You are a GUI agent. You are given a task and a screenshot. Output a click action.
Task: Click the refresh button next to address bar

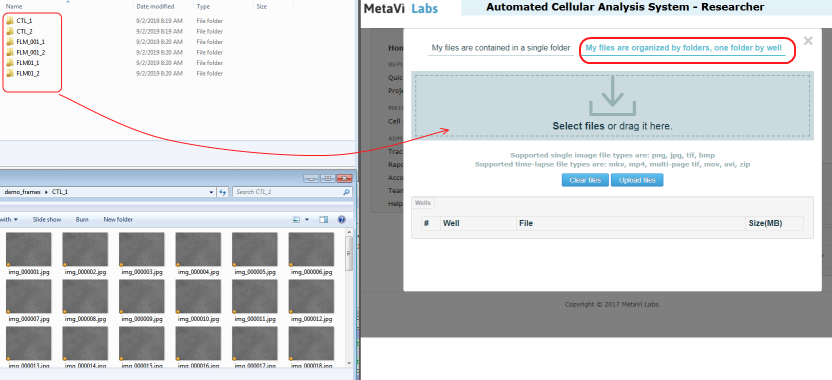tap(223, 192)
